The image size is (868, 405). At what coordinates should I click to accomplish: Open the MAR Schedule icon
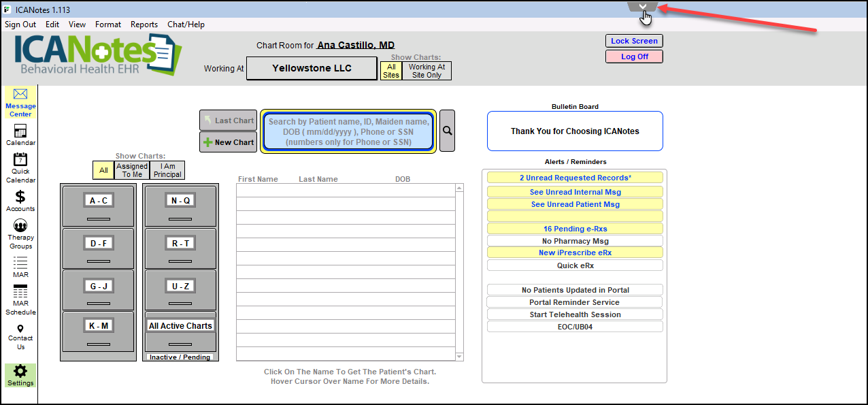pyautogui.click(x=20, y=291)
